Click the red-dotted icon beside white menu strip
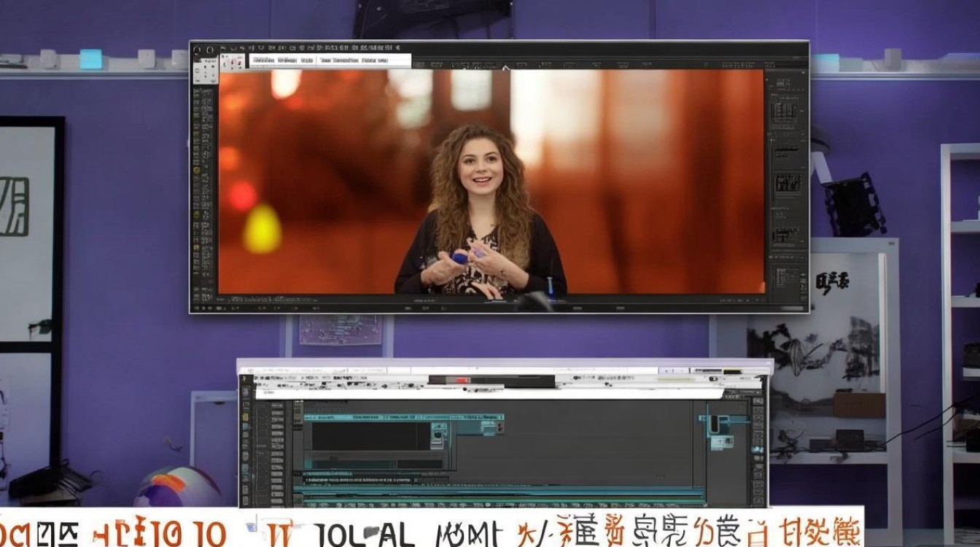 [233, 62]
